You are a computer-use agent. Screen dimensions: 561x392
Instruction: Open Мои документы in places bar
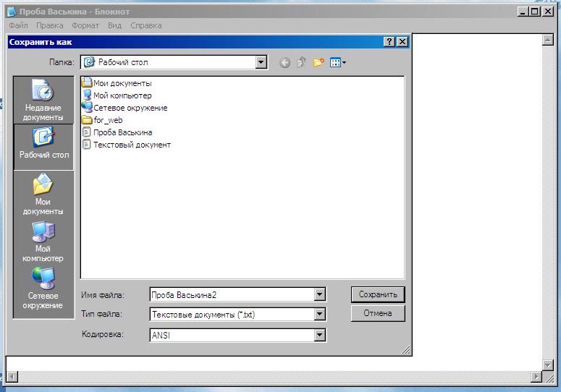(43, 195)
